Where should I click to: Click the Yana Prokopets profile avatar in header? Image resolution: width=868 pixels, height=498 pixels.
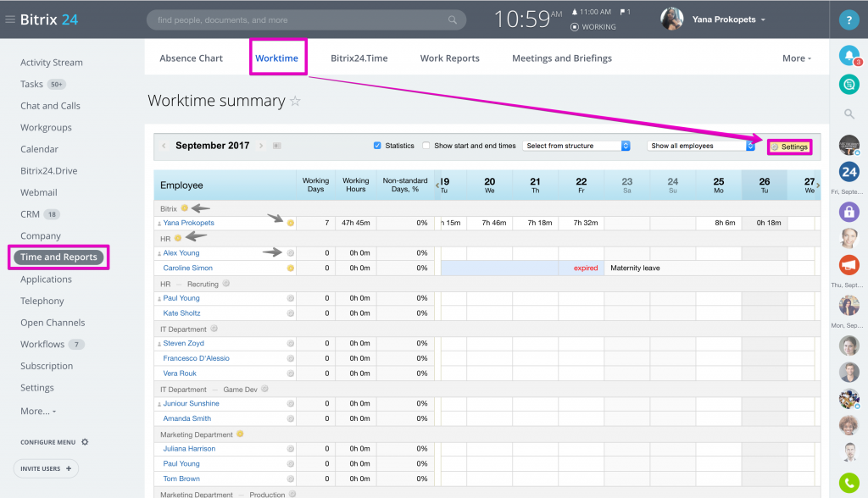[672, 19]
